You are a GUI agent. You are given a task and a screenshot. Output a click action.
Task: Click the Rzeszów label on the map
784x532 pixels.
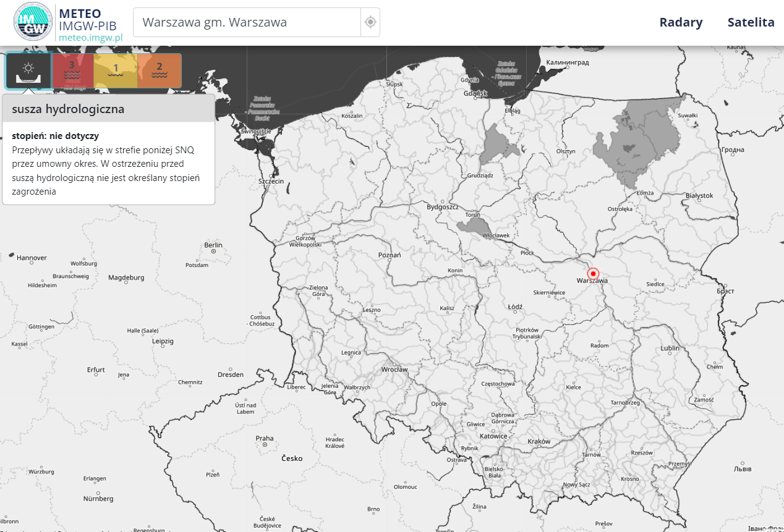coord(642,453)
